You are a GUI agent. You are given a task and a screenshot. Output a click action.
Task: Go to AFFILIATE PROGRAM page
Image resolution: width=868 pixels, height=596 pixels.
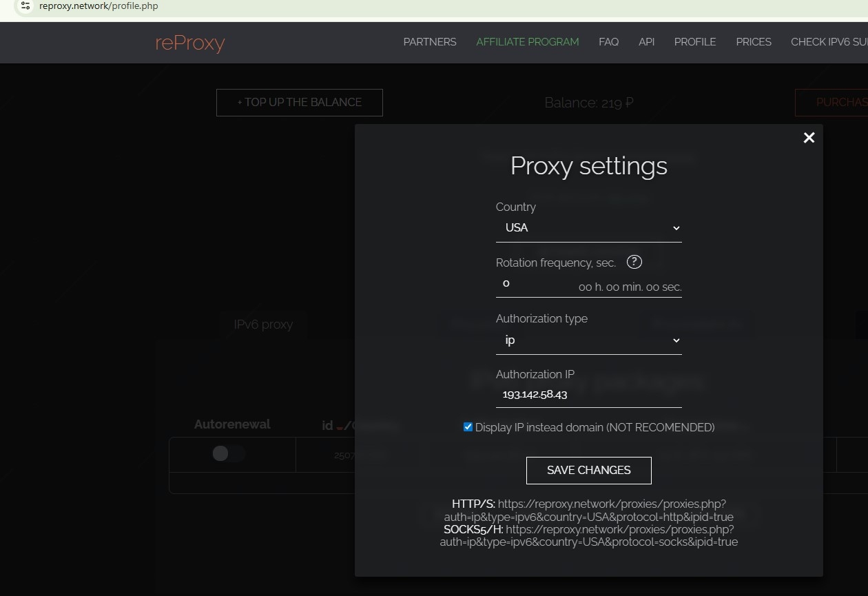click(x=527, y=42)
